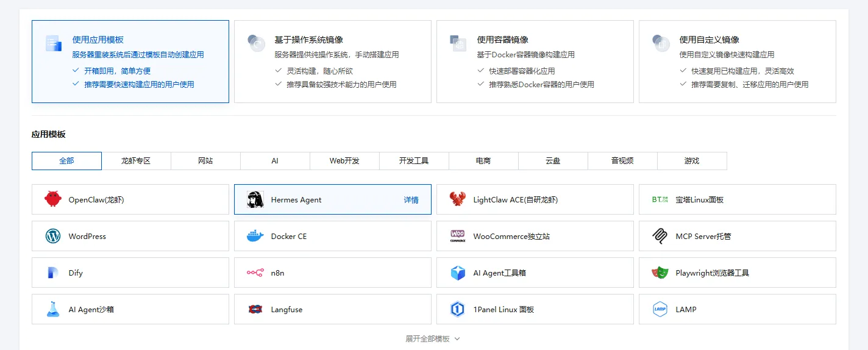
Task: Select the Docker CE template name
Action: click(x=289, y=236)
